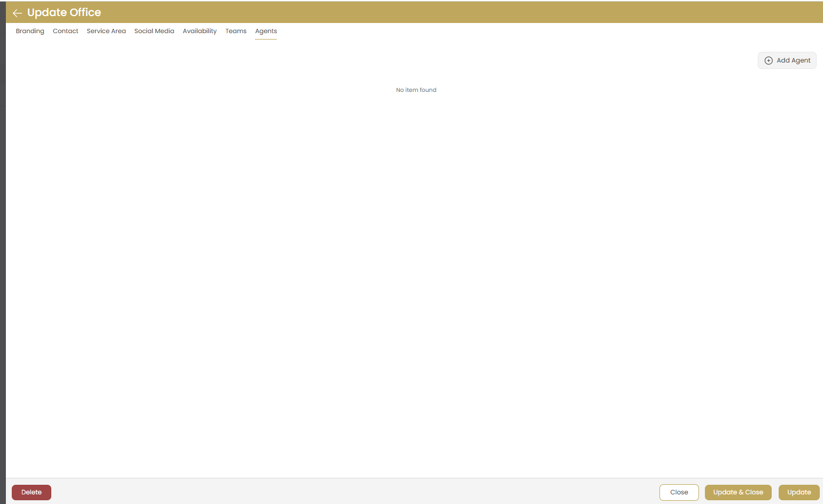823x504 pixels.
Task: Click the dark strip on the left edge
Action: [x=3, y=251]
